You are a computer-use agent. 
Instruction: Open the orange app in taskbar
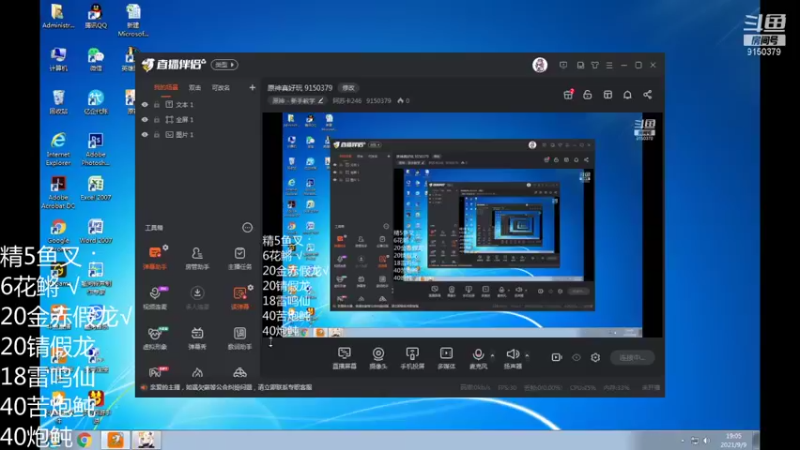click(115, 440)
